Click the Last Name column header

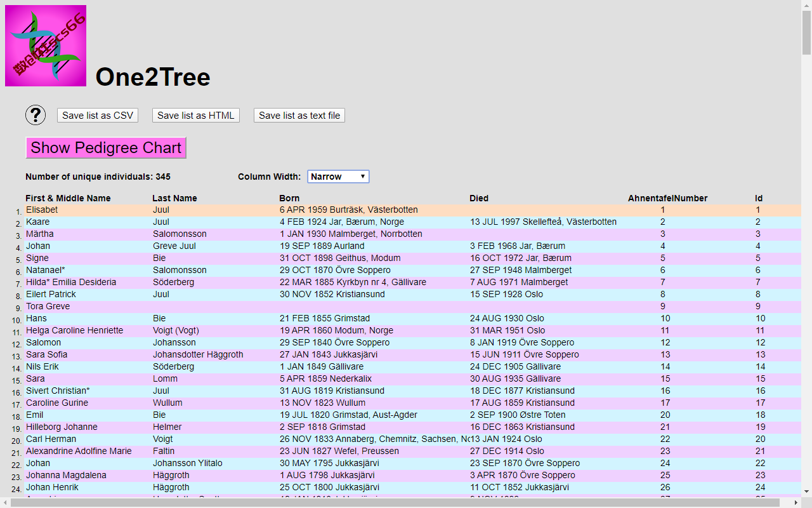pyautogui.click(x=174, y=198)
